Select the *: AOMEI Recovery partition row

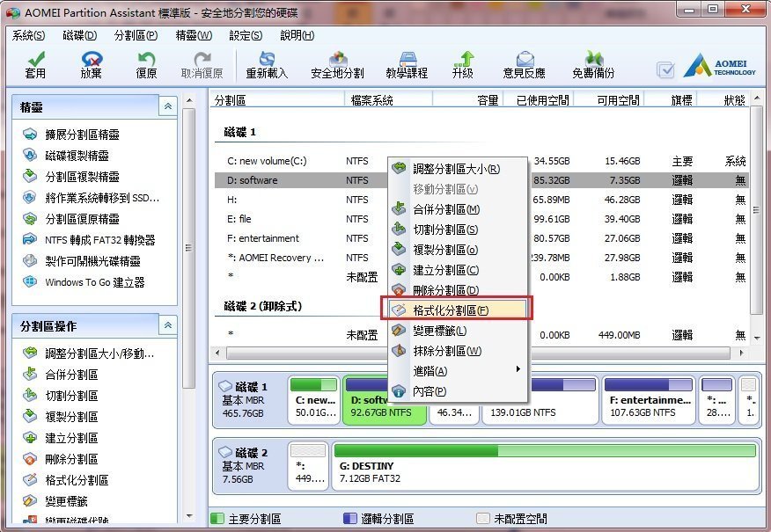(481, 258)
